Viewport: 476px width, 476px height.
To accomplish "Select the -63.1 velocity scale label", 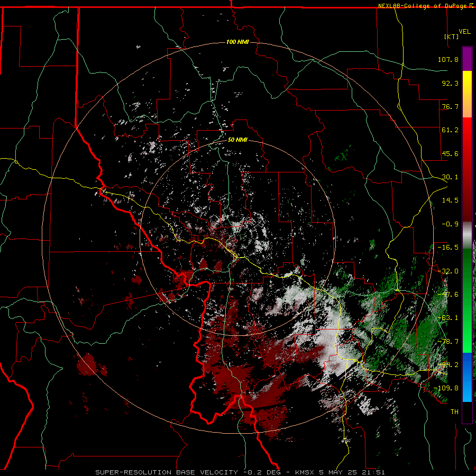I will [x=448, y=318].
